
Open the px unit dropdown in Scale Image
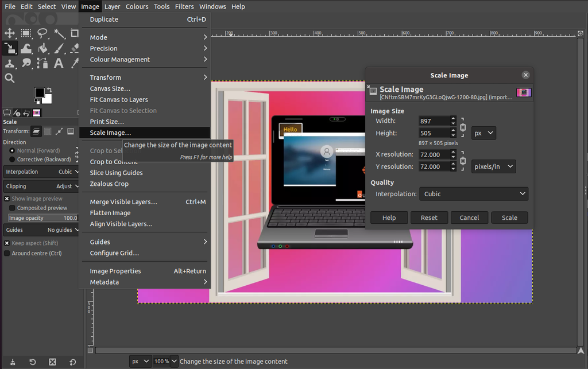pyautogui.click(x=483, y=133)
